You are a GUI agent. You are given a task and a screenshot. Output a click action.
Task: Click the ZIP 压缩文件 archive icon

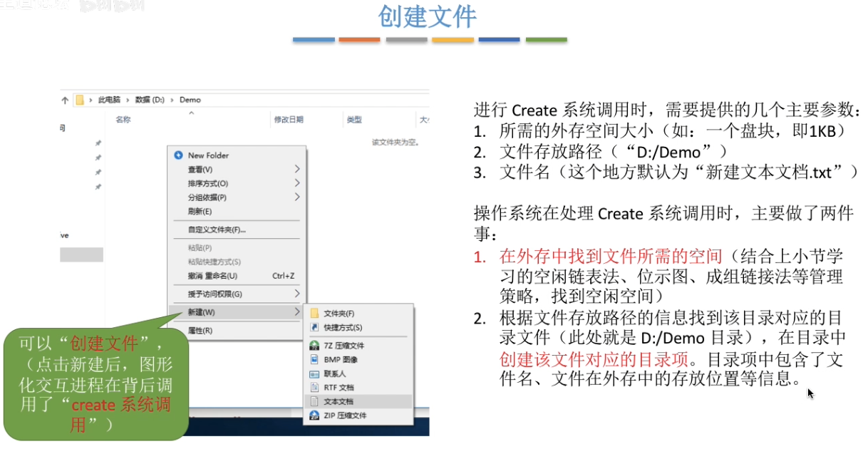[314, 415]
